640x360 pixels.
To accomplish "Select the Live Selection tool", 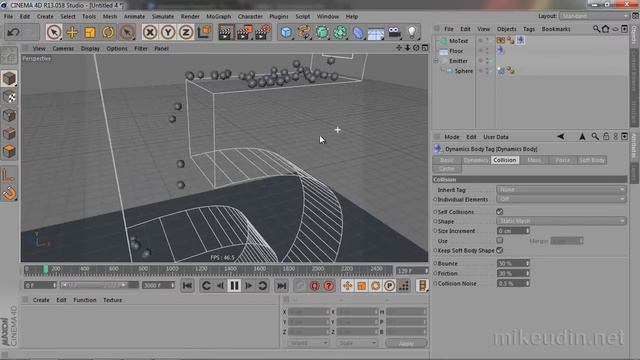I will 53,32.
